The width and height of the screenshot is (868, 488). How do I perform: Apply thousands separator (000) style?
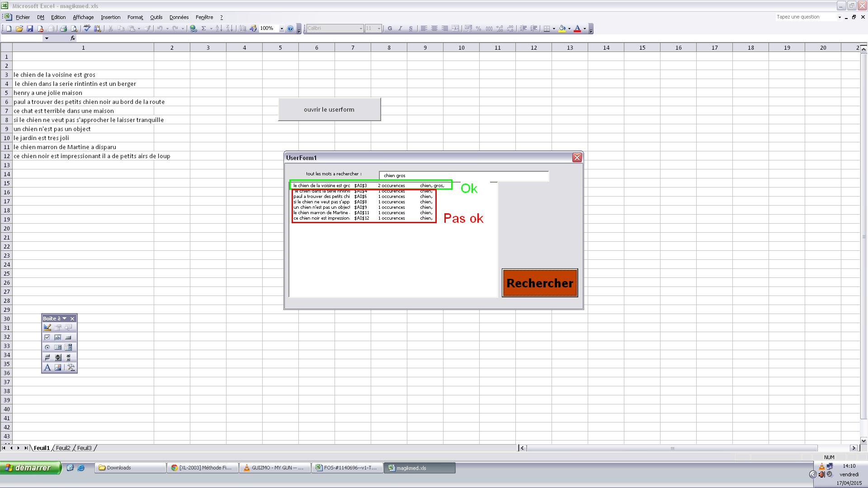489,28
